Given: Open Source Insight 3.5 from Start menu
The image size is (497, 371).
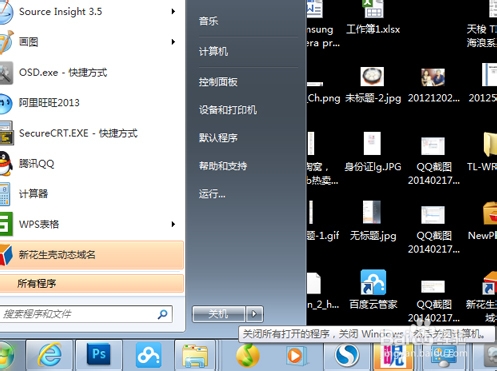Looking at the screenshot, I should [92, 12].
